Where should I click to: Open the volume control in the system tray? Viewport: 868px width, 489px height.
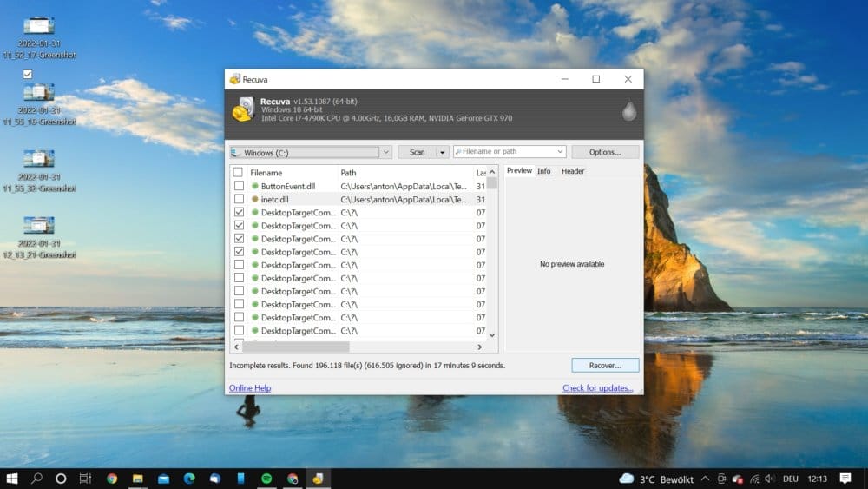pos(769,479)
